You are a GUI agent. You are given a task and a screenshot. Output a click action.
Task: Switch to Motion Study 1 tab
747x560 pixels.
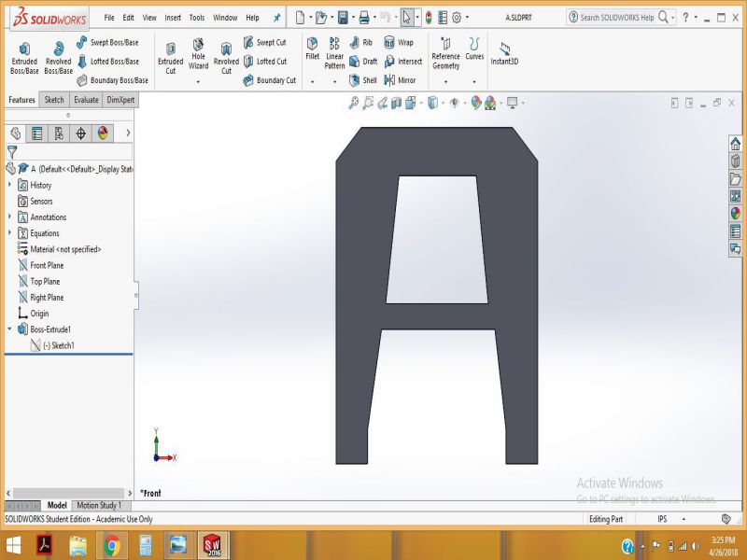100,505
